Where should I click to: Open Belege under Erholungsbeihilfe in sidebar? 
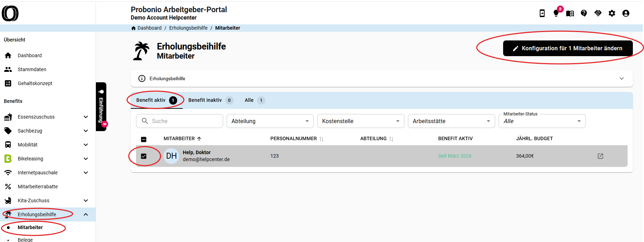[x=25, y=240]
